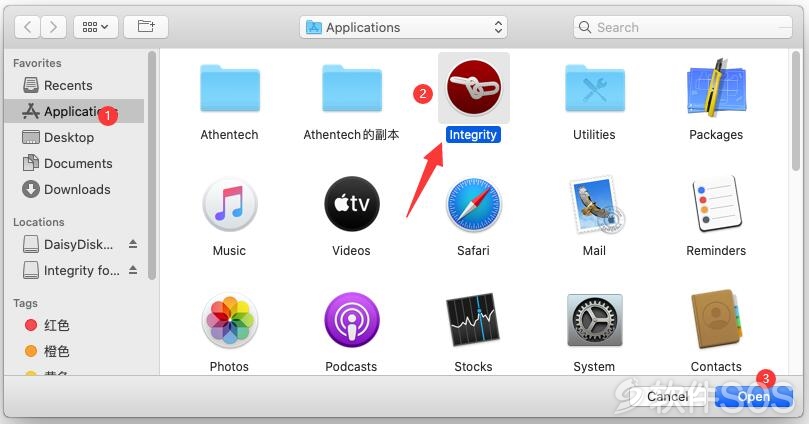The width and height of the screenshot is (809, 424).
Task: Click the Packages name label
Action: pos(716,135)
